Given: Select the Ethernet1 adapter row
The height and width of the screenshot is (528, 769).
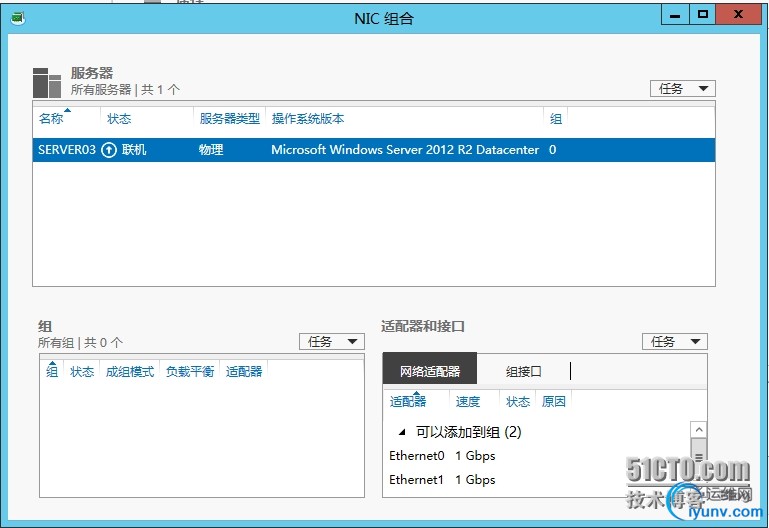Looking at the screenshot, I should [x=537, y=480].
